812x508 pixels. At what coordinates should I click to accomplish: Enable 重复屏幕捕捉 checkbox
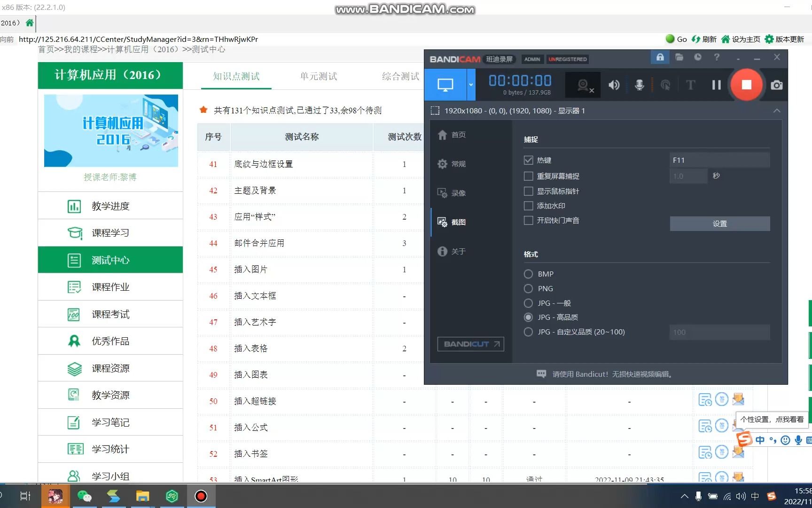(x=528, y=176)
